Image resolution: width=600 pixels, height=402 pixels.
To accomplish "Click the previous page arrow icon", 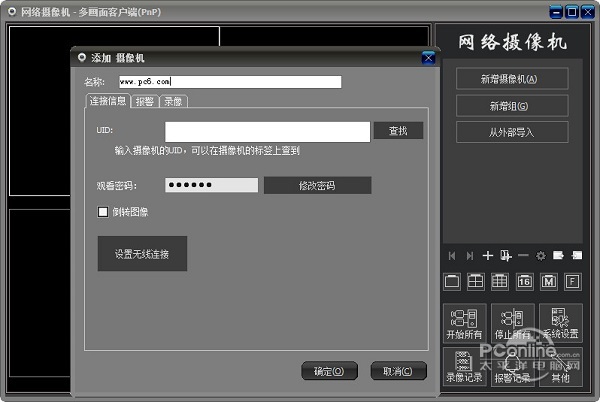I will pos(452,256).
